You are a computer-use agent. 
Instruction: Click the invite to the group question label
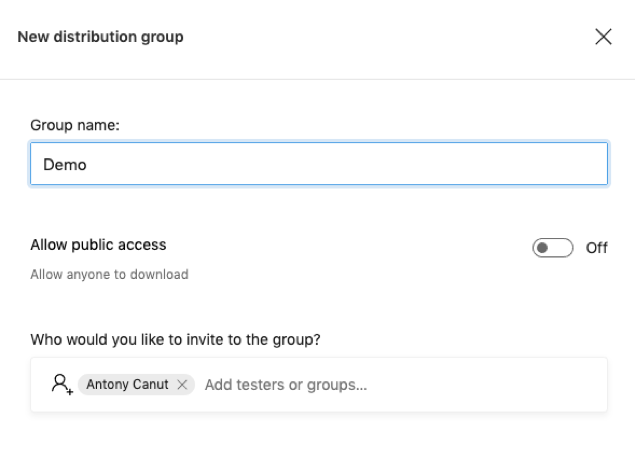pos(175,339)
